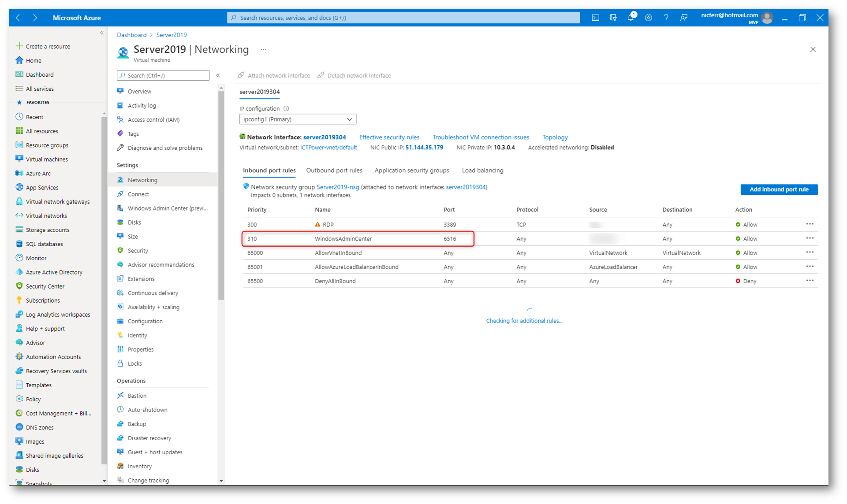Open Server2019-nsg security group link
Image resolution: width=847 pixels, height=504 pixels.
coord(338,187)
